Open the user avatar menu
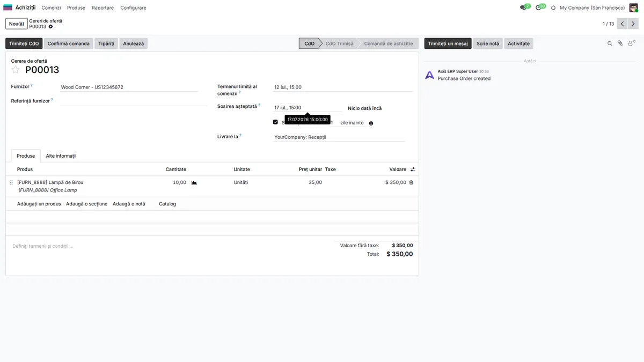The height and width of the screenshot is (362, 644). pos(634,8)
